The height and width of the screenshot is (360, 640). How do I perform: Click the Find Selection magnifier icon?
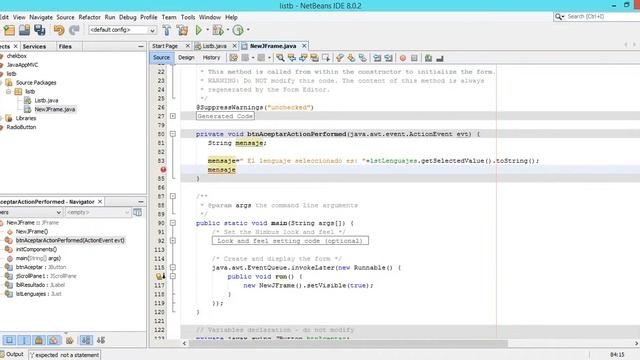[x=280, y=58]
